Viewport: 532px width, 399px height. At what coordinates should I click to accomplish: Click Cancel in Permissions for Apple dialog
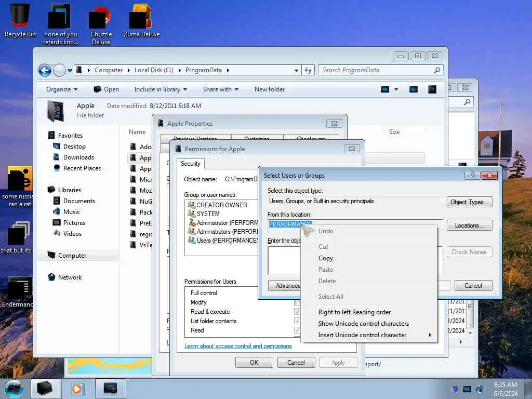pyautogui.click(x=296, y=362)
